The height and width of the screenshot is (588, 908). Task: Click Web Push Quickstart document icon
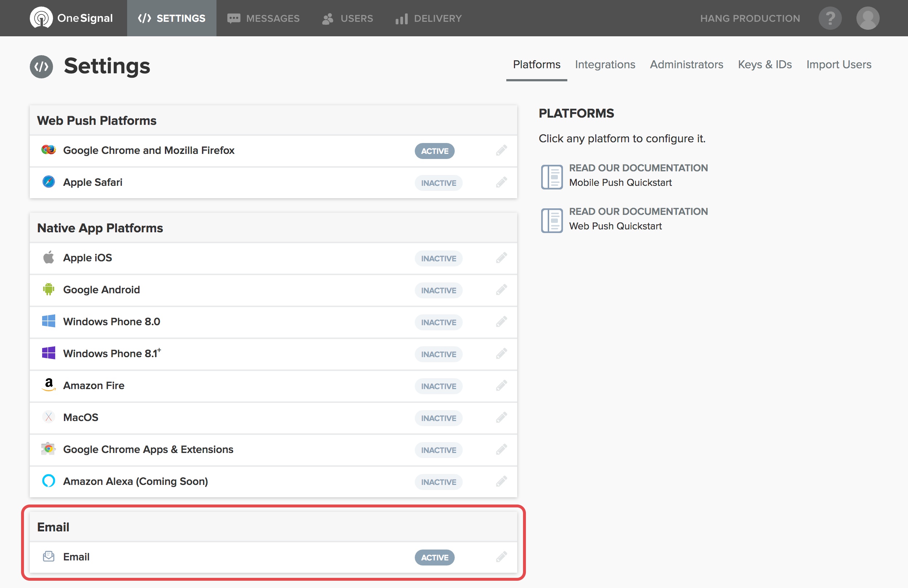(552, 220)
